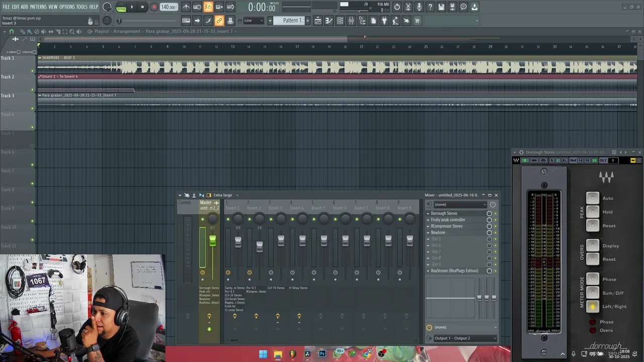Click the Stop transport button
Screen dimensions: 644x362
click(x=143, y=7)
